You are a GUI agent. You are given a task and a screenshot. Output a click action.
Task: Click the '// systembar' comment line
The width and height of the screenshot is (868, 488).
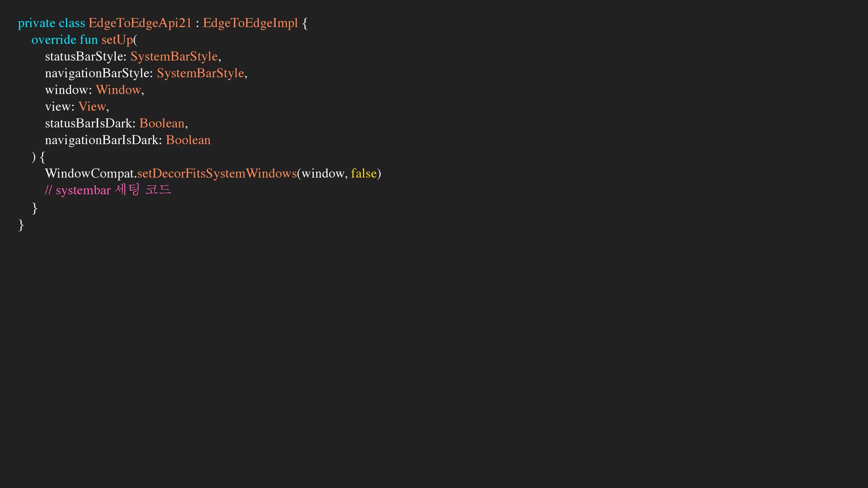point(108,190)
